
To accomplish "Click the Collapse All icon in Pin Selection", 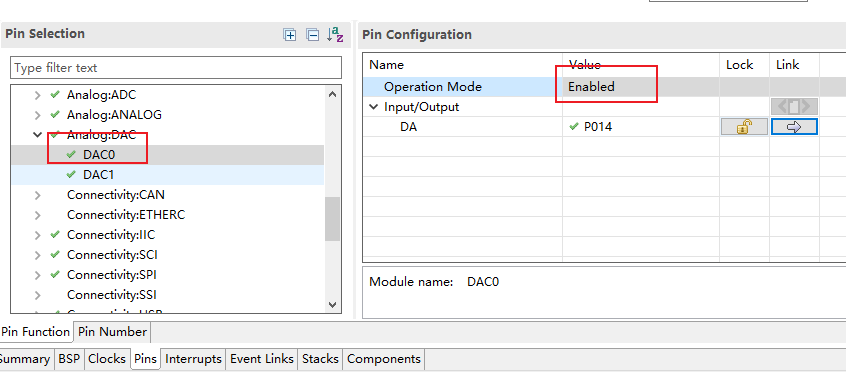I will coord(312,35).
